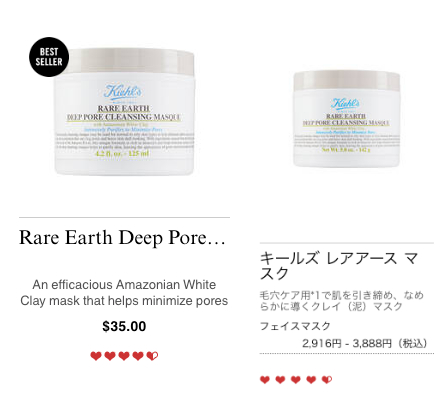Image resolution: width=447 pixels, height=402 pixels.
Task: Open the right Kiehl's jar product image
Action: click(347, 119)
